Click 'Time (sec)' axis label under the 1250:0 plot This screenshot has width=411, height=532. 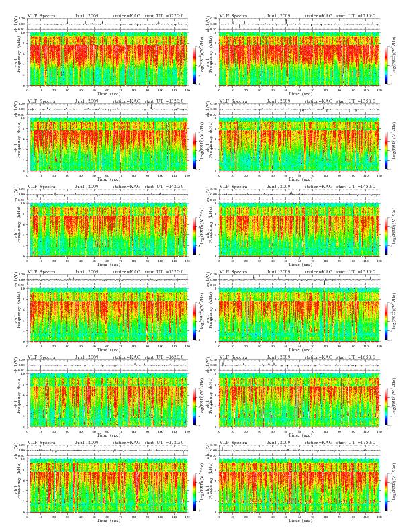click(300, 93)
